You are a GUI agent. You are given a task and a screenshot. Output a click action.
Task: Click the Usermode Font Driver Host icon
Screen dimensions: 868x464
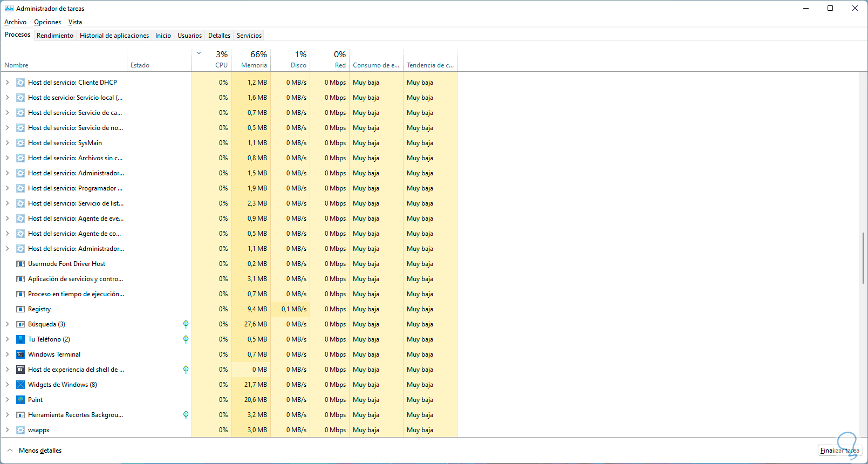pyautogui.click(x=20, y=264)
